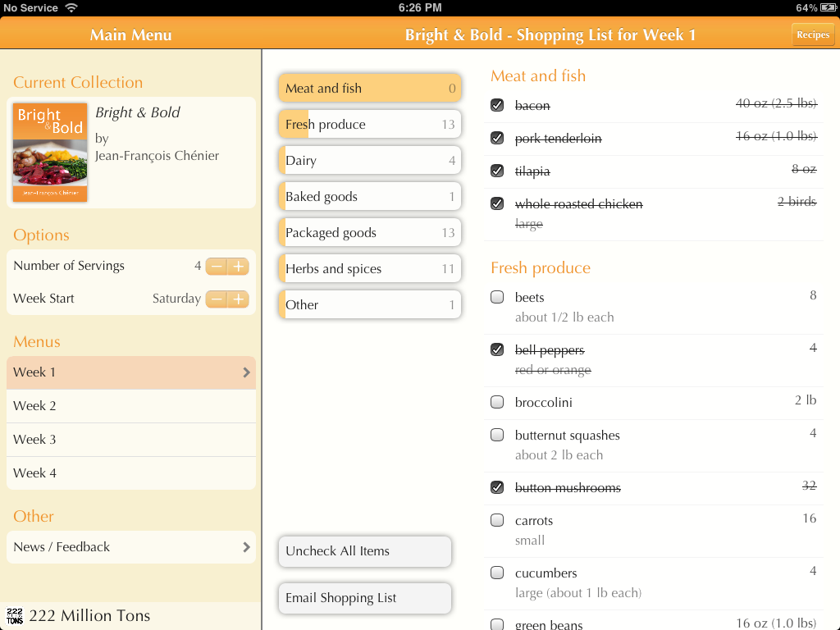Go to the Dairy category

[369, 161]
